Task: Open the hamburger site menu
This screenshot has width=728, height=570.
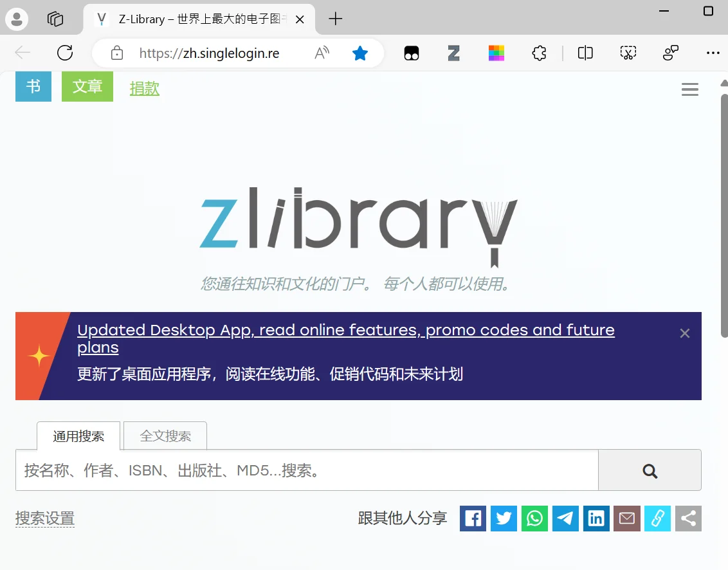Action: [x=690, y=89]
